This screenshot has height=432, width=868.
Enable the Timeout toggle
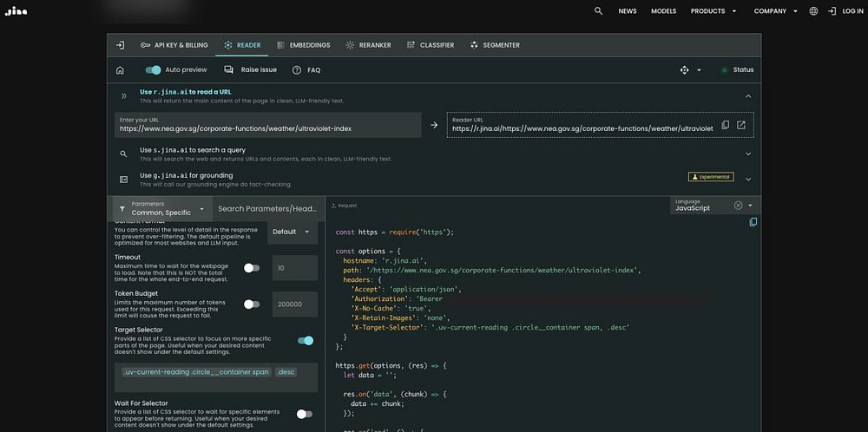pos(252,268)
